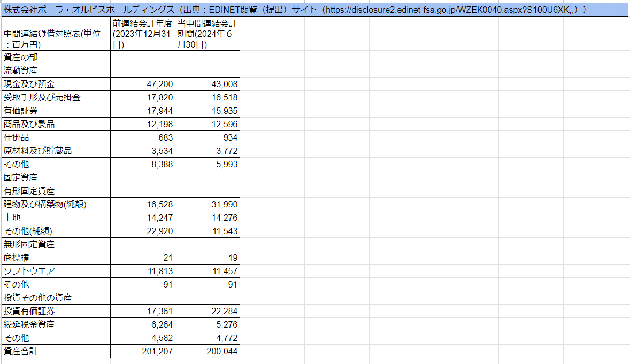
Task: Select the value 4,582 cell
Action: [143, 338]
